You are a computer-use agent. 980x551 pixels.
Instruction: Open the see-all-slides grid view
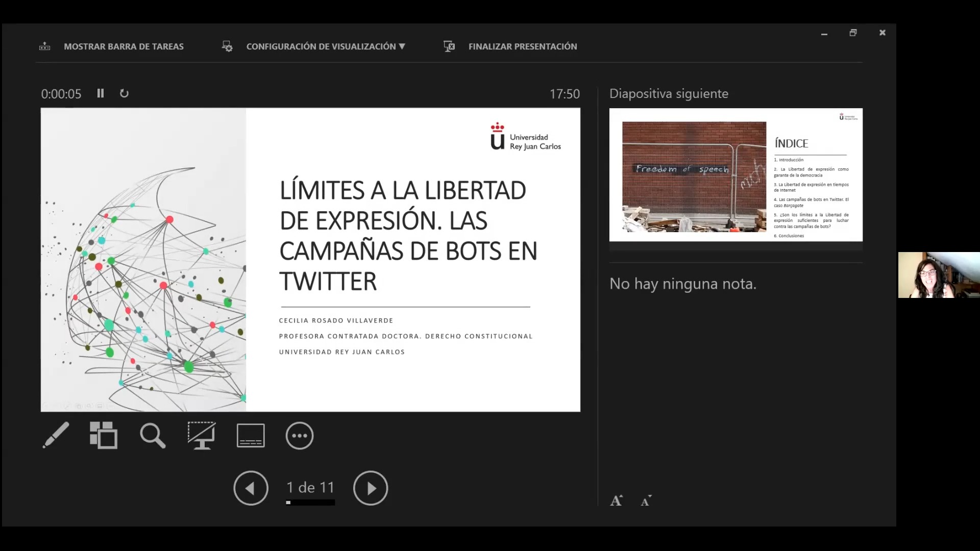point(104,435)
